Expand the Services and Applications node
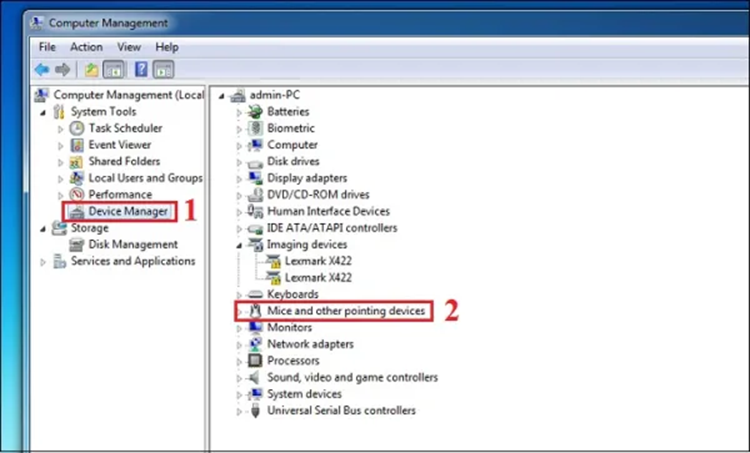The height and width of the screenshot is (453, 750). (x=43, y=262)
